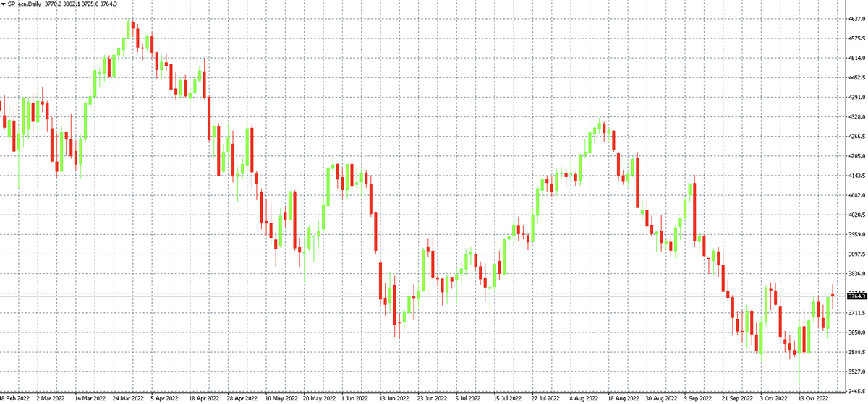Viewport: 868px width, 404px height.
Task: Click the 9 Sep 2022 date label
Action: (x=699, y=398)
